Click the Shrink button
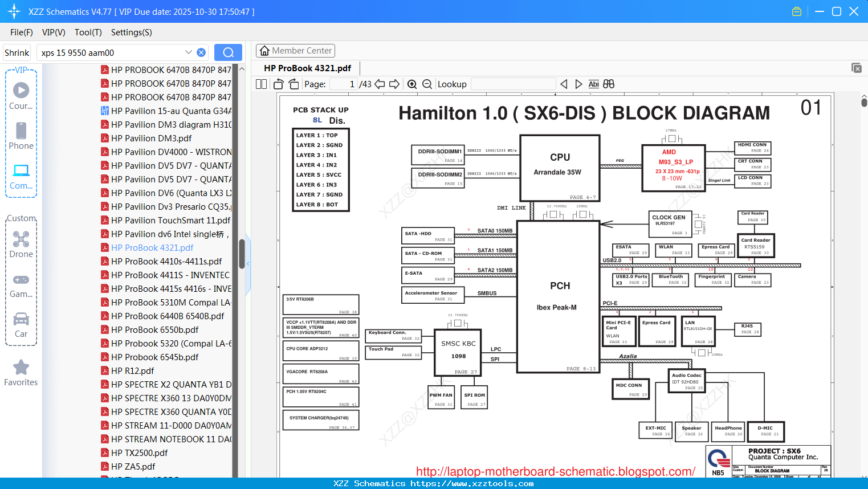 [17, 52]
